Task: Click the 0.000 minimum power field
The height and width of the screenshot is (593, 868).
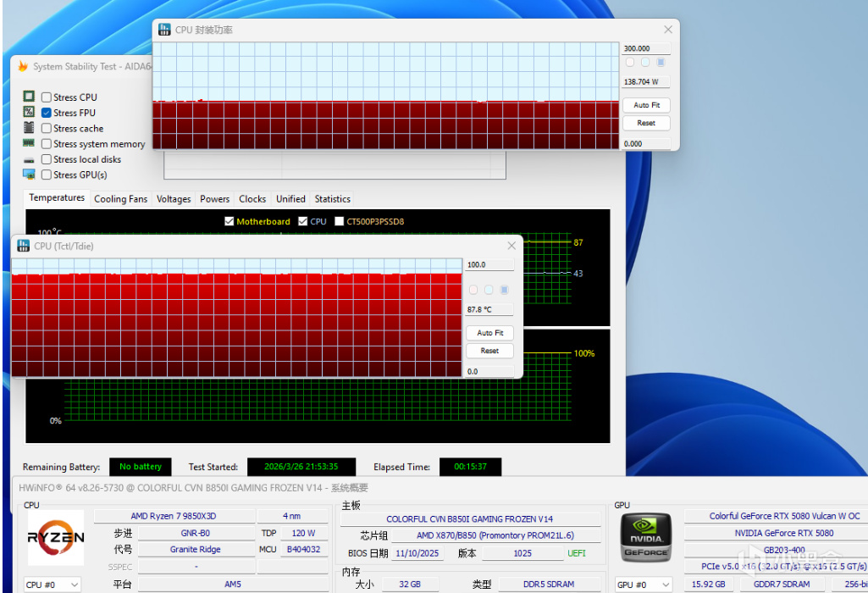Action: [646, 144]
